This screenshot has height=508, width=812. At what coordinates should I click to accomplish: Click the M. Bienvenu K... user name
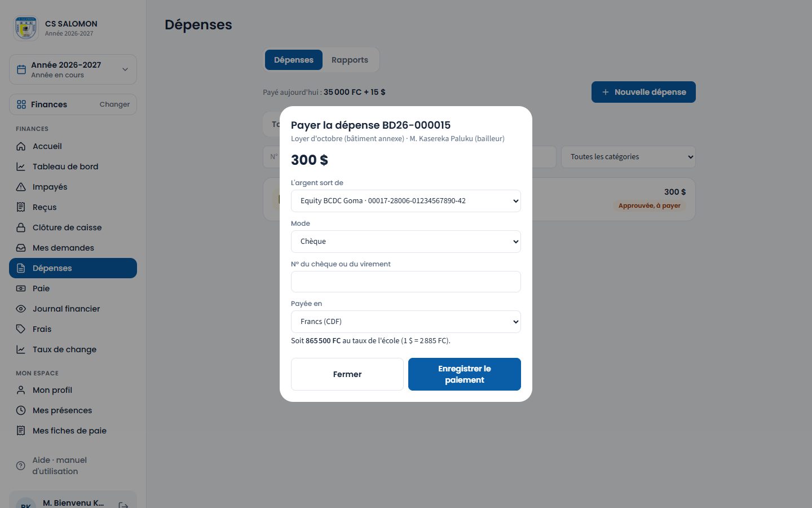(73, 503)
